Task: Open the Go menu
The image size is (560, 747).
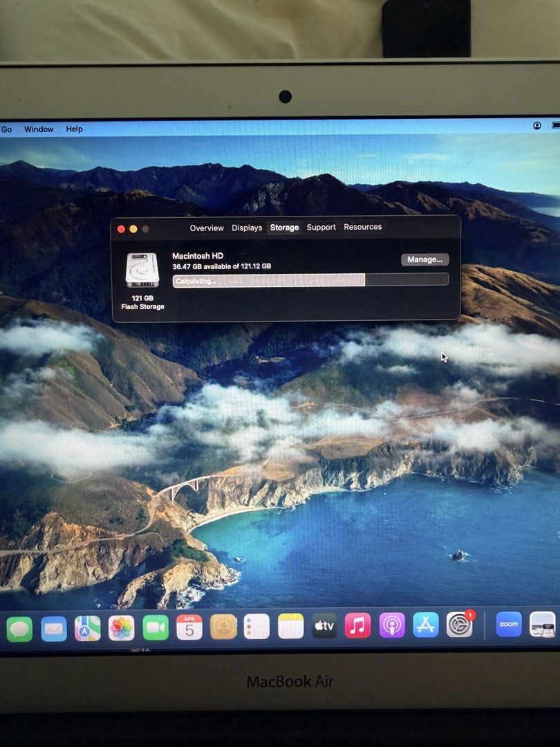Action: click(7, 129)
